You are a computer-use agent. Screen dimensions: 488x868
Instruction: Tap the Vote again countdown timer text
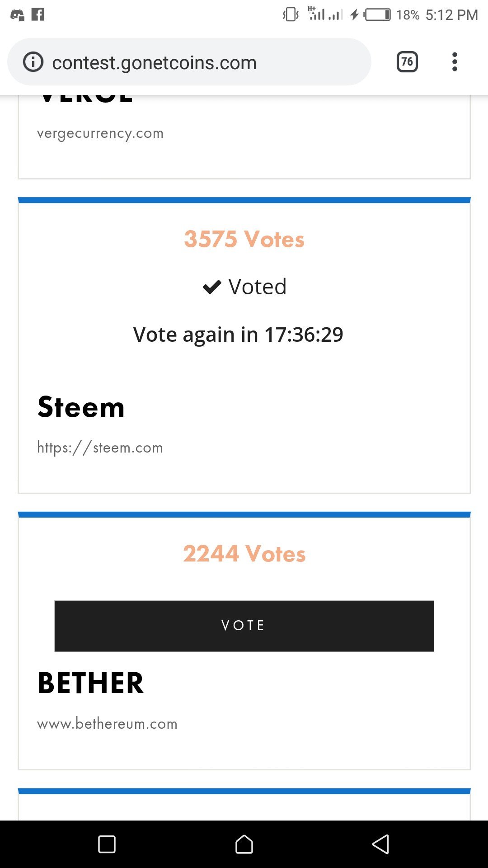238,335
